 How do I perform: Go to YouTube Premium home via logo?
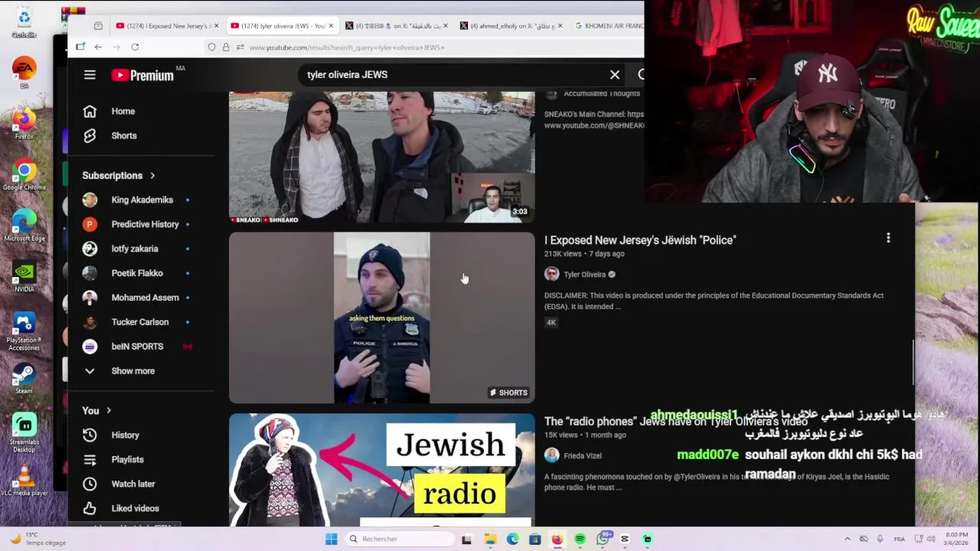click(x=143, y=75)
